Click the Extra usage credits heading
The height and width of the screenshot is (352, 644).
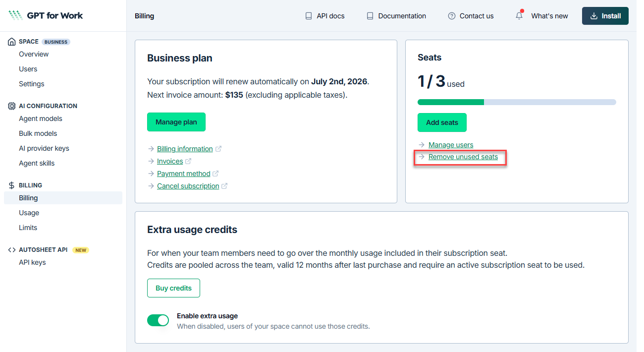coord(192,230)
